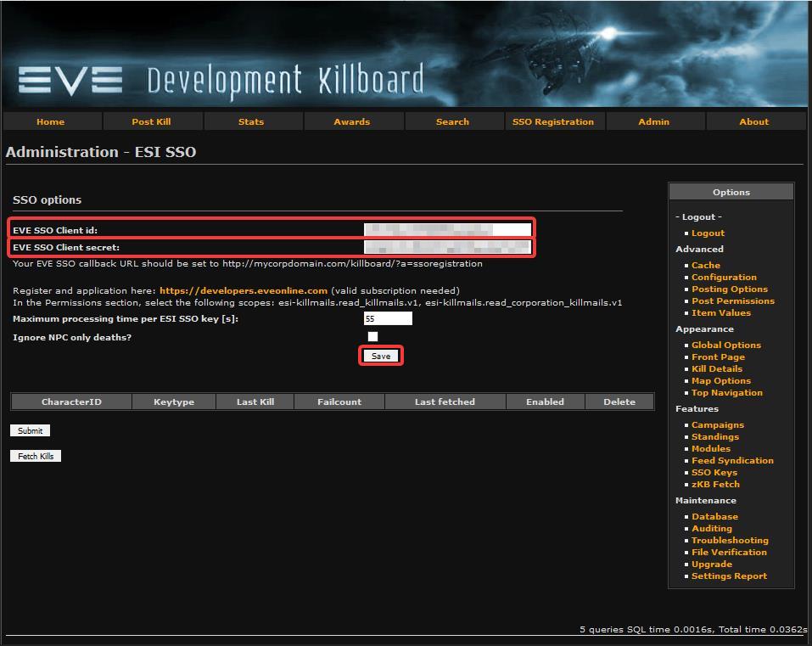Screen dimensions: 812x646
Task: Click the Administration - ESI SSO heading
Action: click(101, 152)
